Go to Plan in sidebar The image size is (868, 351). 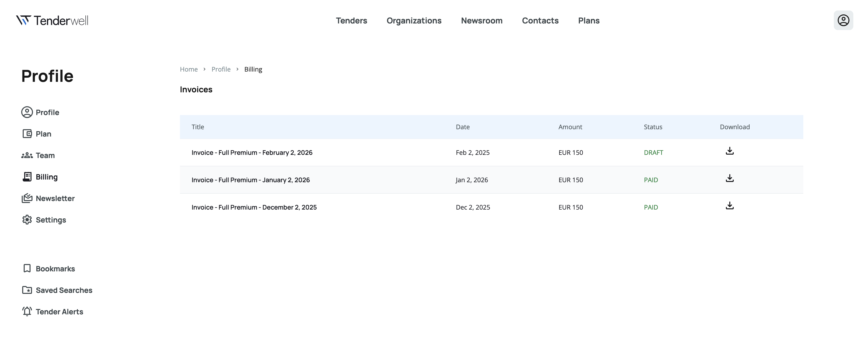point(43,134)
